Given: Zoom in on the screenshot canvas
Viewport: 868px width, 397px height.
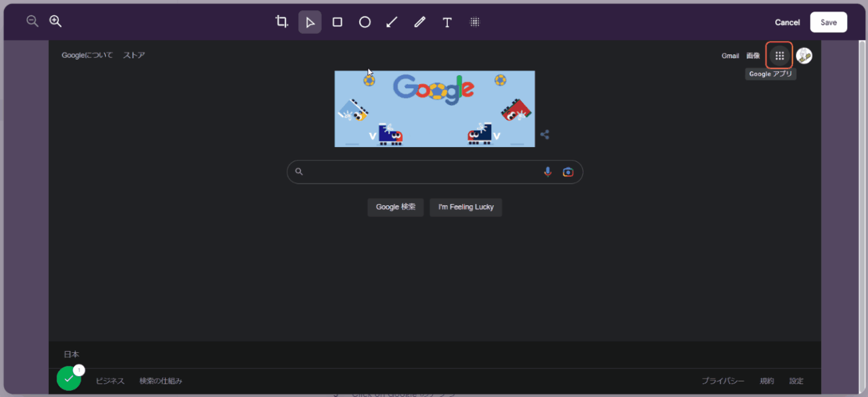Looking at the screenshot, I should point(56,22).
